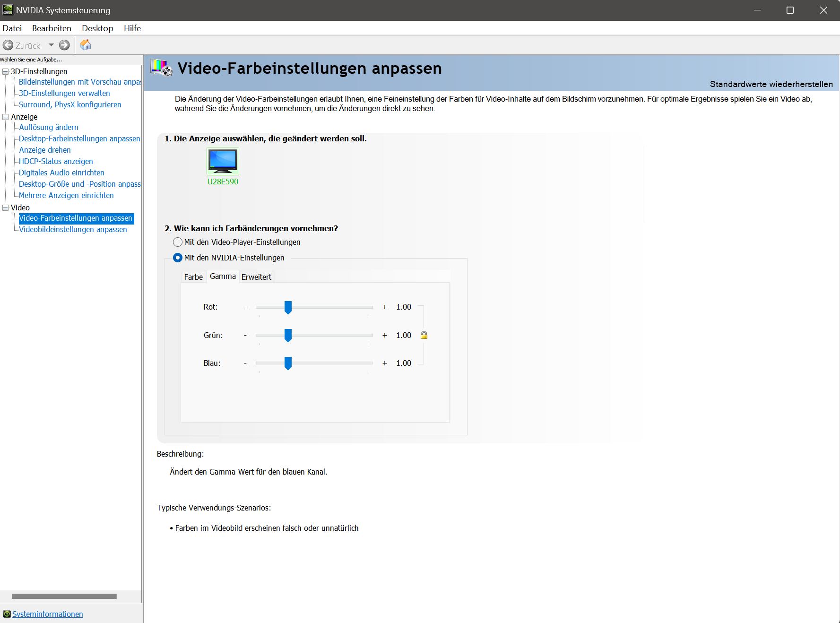This screenshot has height=623, width=840.
Task: Click the Zurück label text
Action: tap(28, 46)
